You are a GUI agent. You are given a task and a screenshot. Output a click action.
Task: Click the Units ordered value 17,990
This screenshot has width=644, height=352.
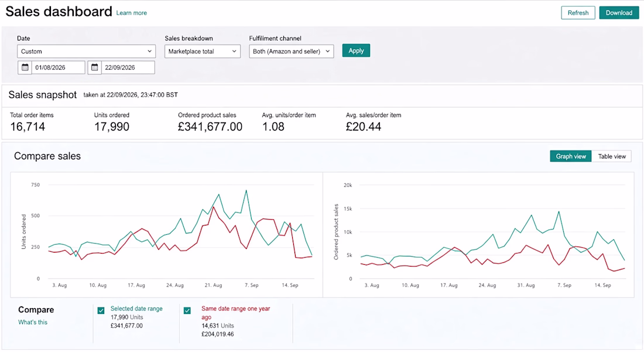pyautogui.click(x=112, y=127)
